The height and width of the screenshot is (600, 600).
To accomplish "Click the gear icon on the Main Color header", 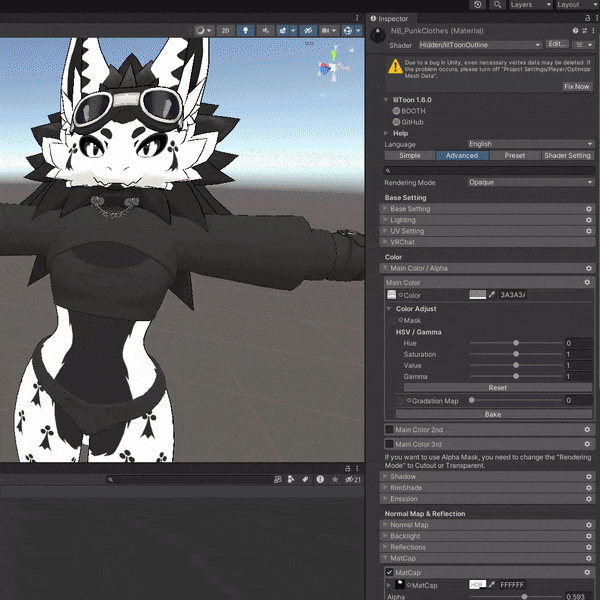I will [587, 282].
